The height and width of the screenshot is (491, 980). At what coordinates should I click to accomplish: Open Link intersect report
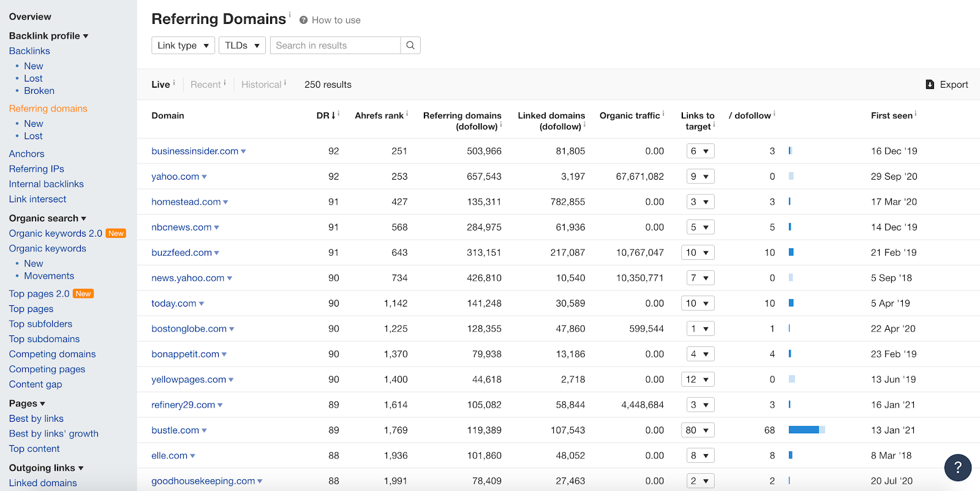pyautogui.click(x=37, y=199)
